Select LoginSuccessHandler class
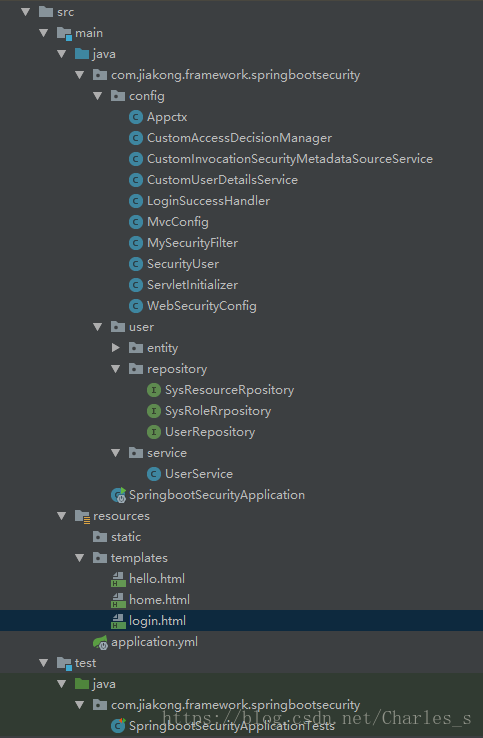Image resolution: width=483 pixels, height=738 pixels. pyautogui.click(x=209, y=201)
